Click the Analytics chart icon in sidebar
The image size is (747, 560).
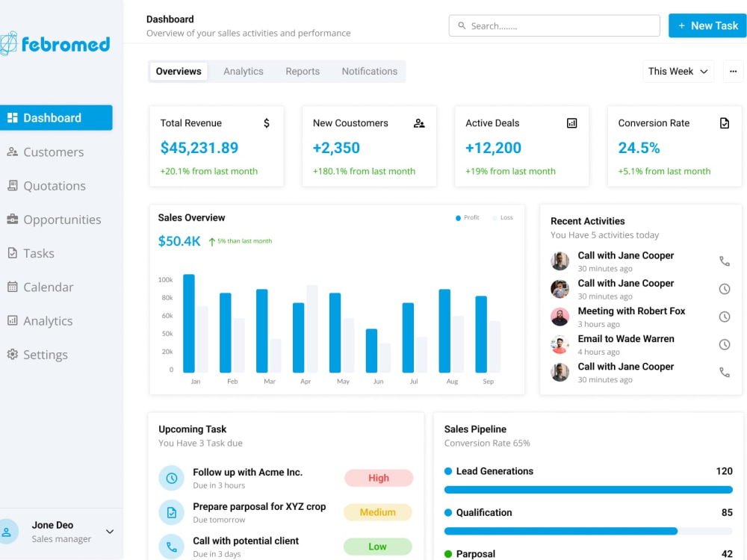coord(13,320)
